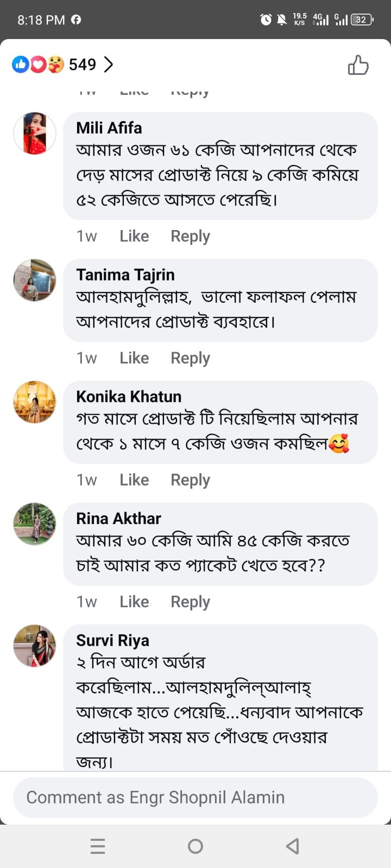The image size is (391, 868).
Task: Open Rina Akthar's profile picture
Action: coord(35,524)
